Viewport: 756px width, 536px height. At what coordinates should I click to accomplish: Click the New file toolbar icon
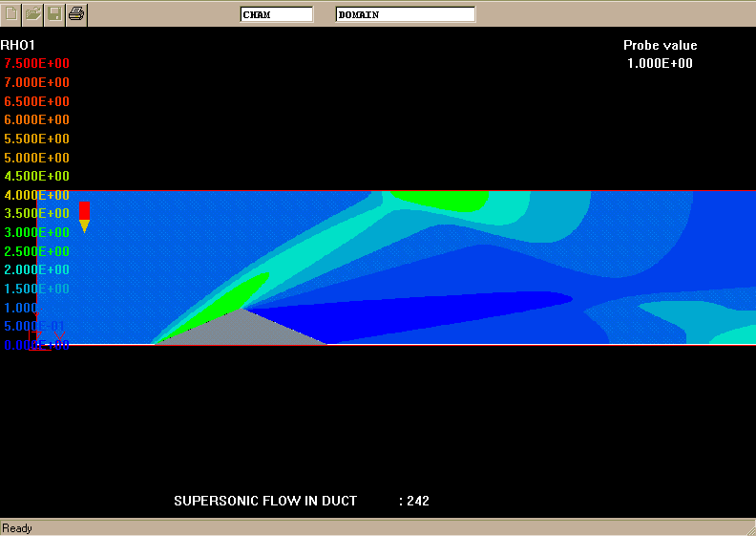point(11,13)
